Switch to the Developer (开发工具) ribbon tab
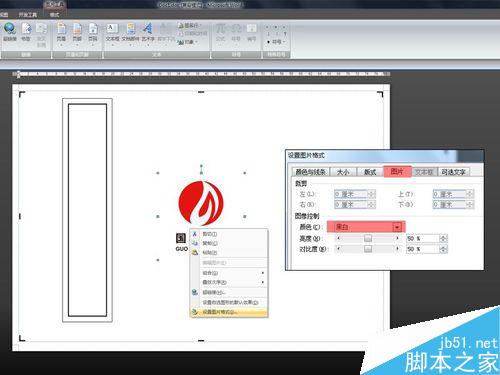 click(28, 15)
